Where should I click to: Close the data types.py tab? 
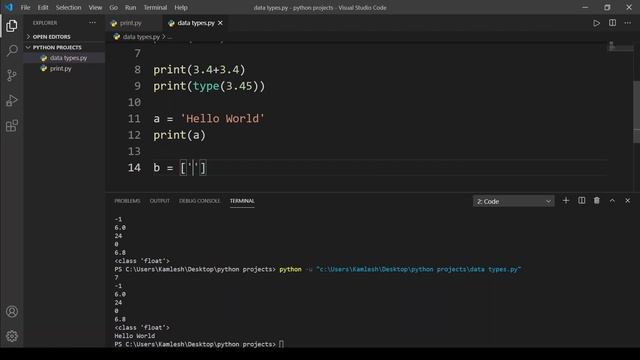(220, 23)
